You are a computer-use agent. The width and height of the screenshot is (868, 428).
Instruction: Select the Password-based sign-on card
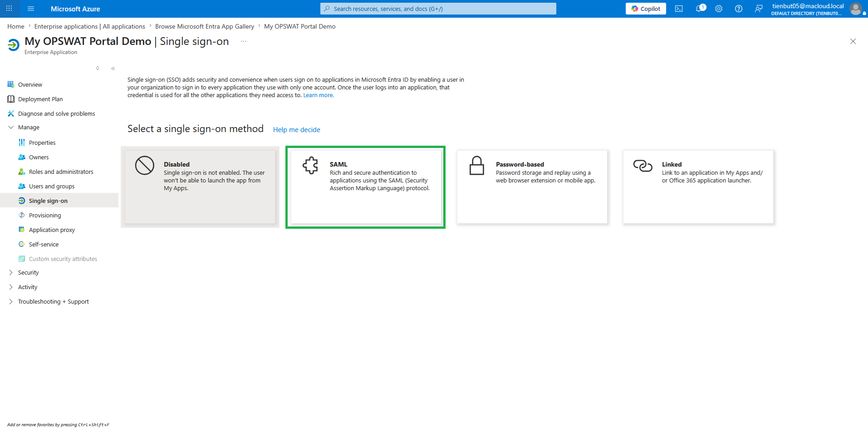pyautogui.click(x=532, y=187)
